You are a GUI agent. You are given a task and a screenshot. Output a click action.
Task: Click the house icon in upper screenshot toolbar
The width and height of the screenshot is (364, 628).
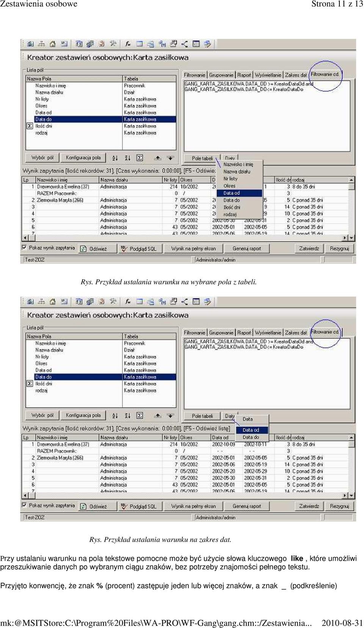(53, 44)
